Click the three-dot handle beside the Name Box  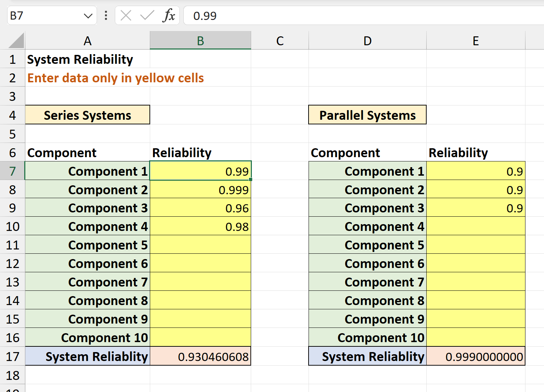pyautogui.click(x=106, y=16)
